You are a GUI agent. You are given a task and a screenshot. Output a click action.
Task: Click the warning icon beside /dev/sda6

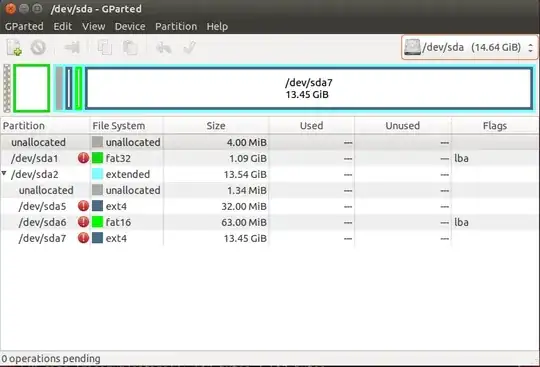[83, 222]
